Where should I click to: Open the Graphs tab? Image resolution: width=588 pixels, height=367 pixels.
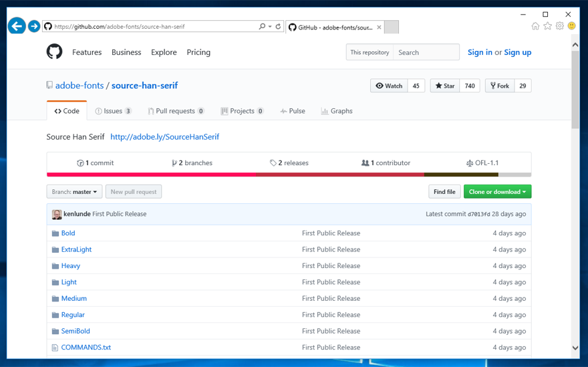tap(337, 111)
